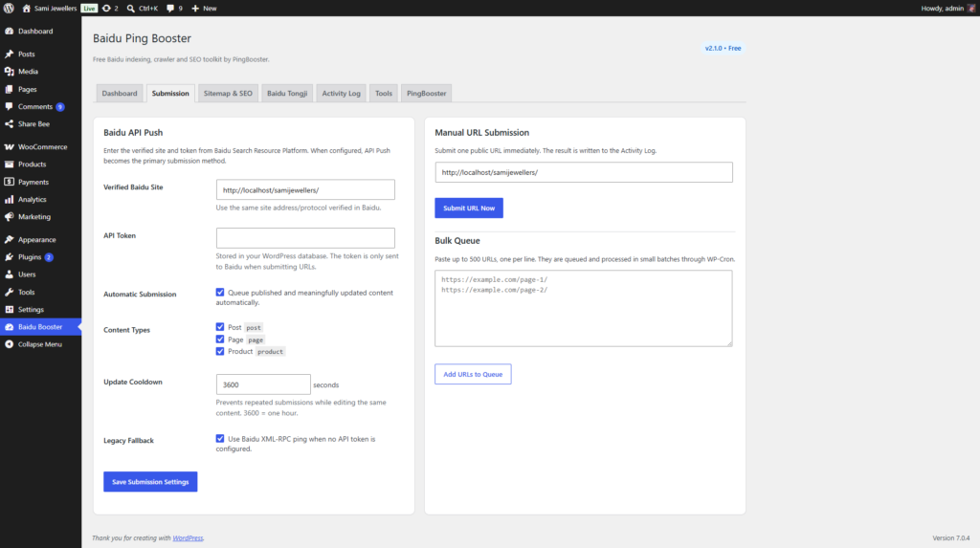Click Save Submission Settings button
980x548 pixels.
click(150, 482)
